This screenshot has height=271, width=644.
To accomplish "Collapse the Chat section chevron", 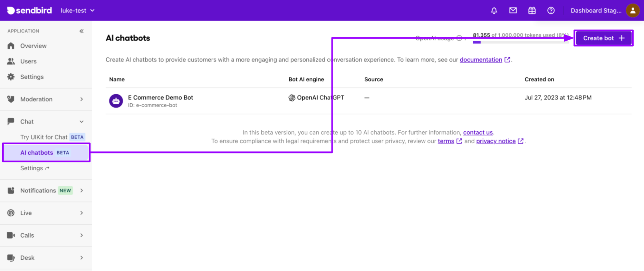I will (x=82, y=122).
